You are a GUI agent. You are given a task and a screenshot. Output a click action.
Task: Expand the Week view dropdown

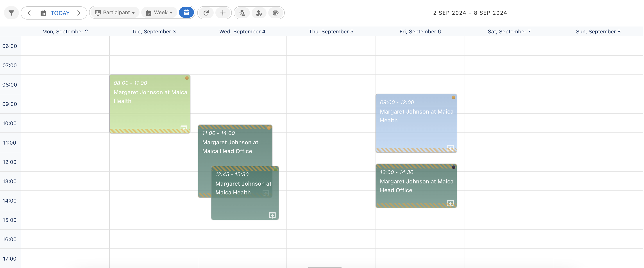159,13
